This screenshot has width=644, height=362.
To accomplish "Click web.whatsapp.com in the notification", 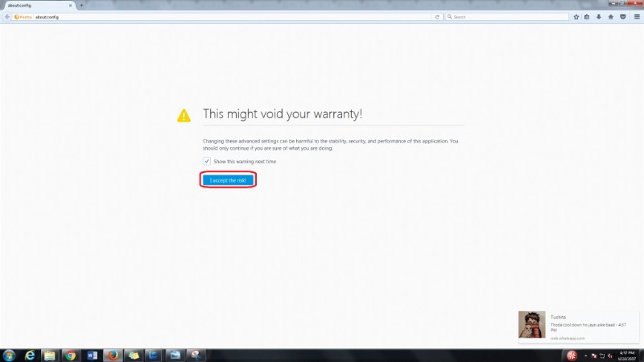I will (x=568, y=338).
